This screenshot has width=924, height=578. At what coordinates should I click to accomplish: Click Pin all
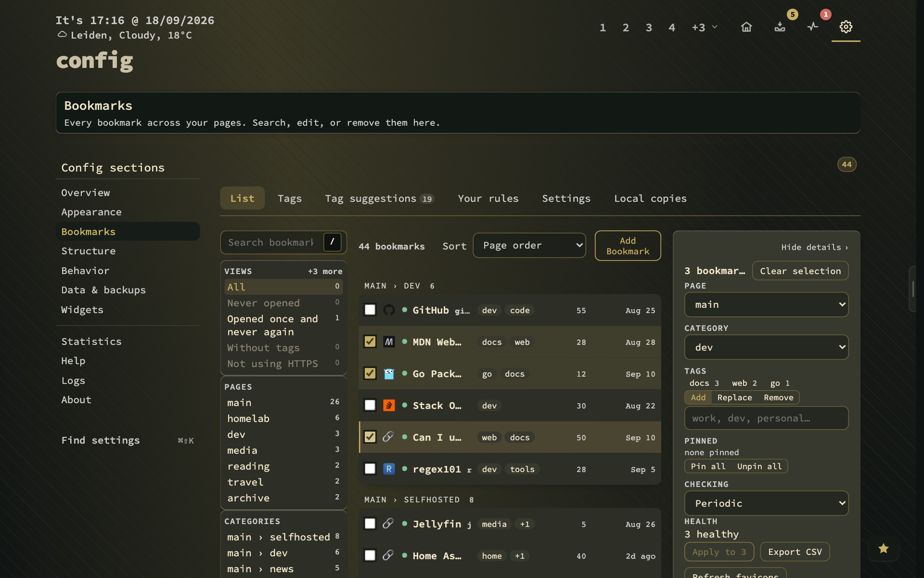coord(708,466)
